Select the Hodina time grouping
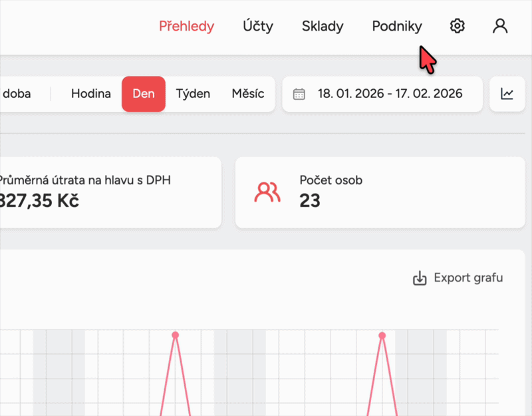Screen dimensions: 532x416 [x=91, y=94]
